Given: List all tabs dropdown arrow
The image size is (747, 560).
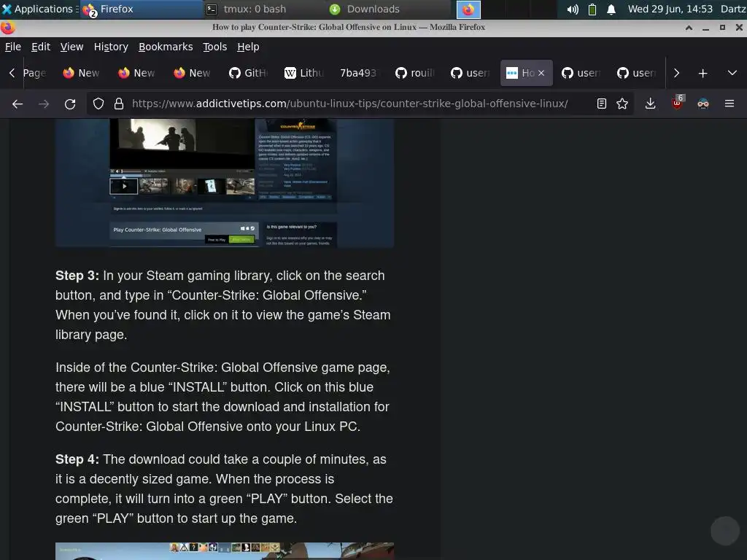Looking at the screenshot, I should (732, 74).
